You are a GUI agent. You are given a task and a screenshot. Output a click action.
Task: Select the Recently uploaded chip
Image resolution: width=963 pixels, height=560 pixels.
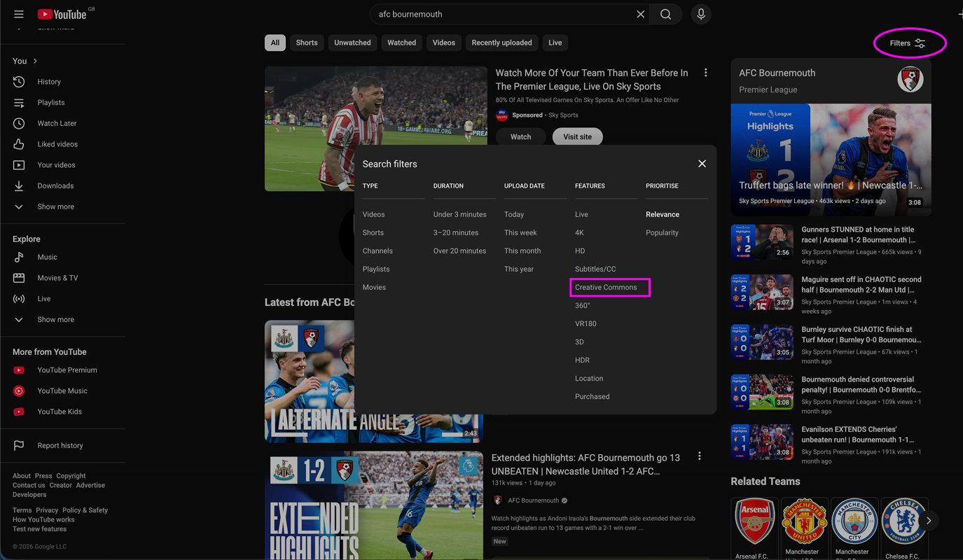point(501,43)
